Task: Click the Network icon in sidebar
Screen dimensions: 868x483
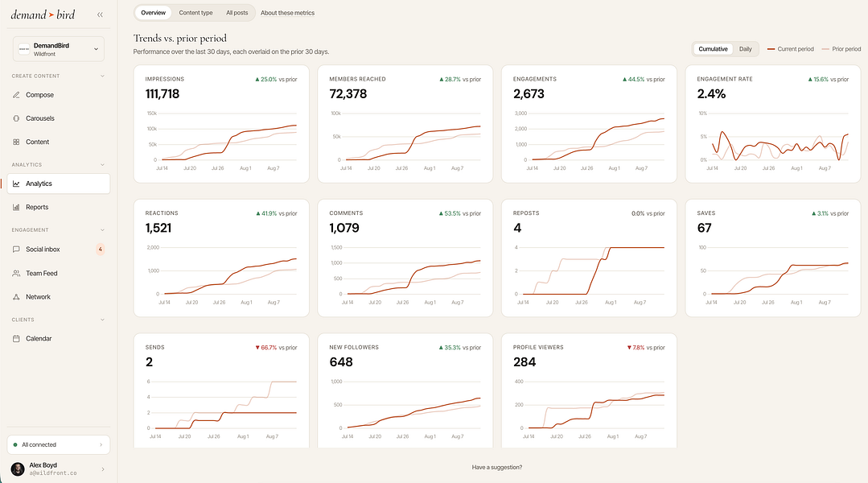Action: (x=16, y=297)
